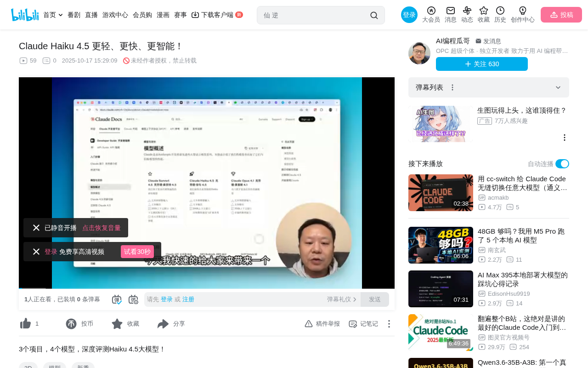Give coins with the 投币 icon
This screenshot has width=588, height=368.
pos(71,324)
